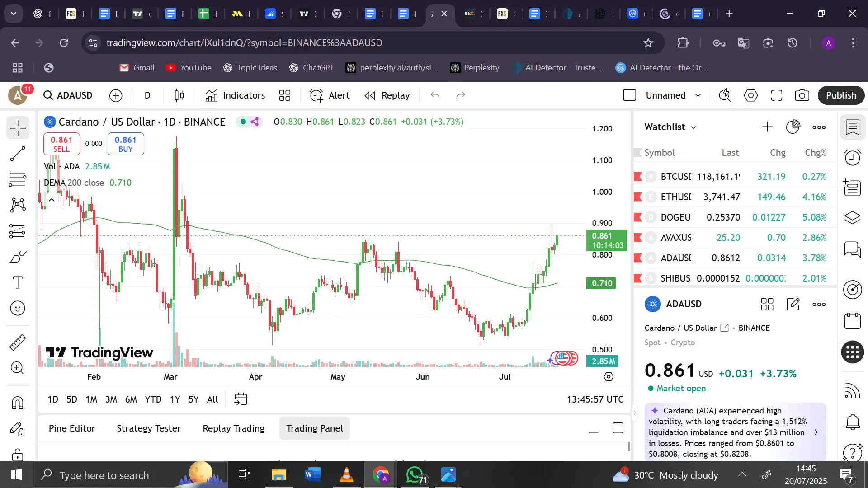Open the Watchlist more options menu
Viewport: 868px width, 488px height.
click(x=819, y=127)
